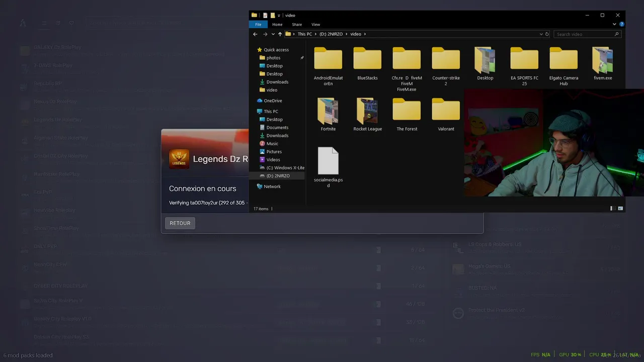
Task: Open the EA SPORTS FC 25 folder
Action: click(x=524, y=66)
